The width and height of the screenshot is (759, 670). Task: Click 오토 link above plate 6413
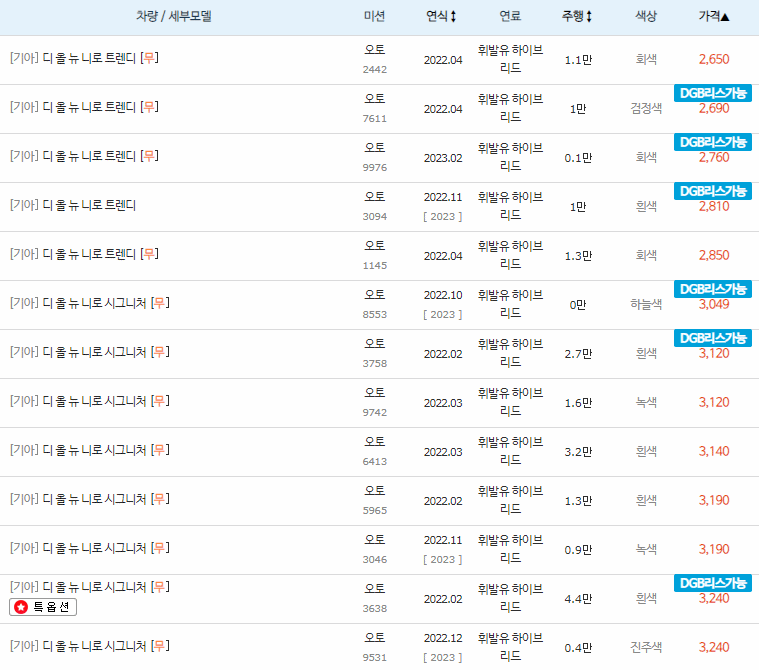[375, 442]
